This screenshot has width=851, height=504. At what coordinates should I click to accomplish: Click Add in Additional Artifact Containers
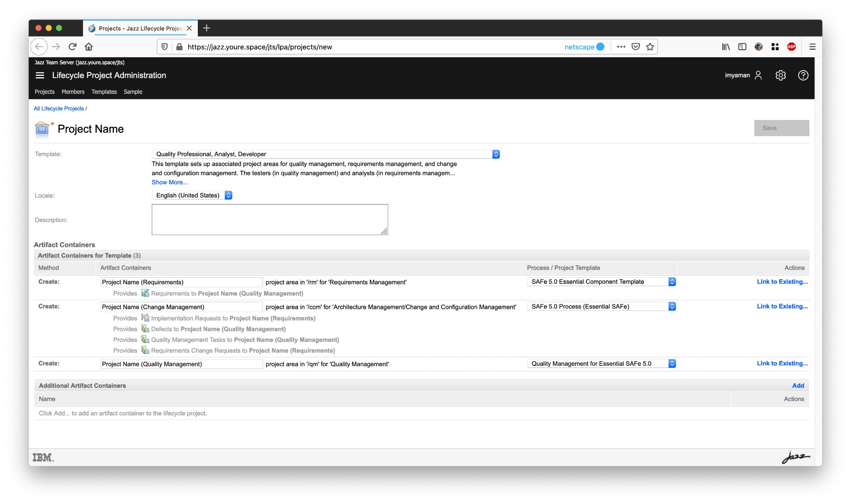coord(798,386)
